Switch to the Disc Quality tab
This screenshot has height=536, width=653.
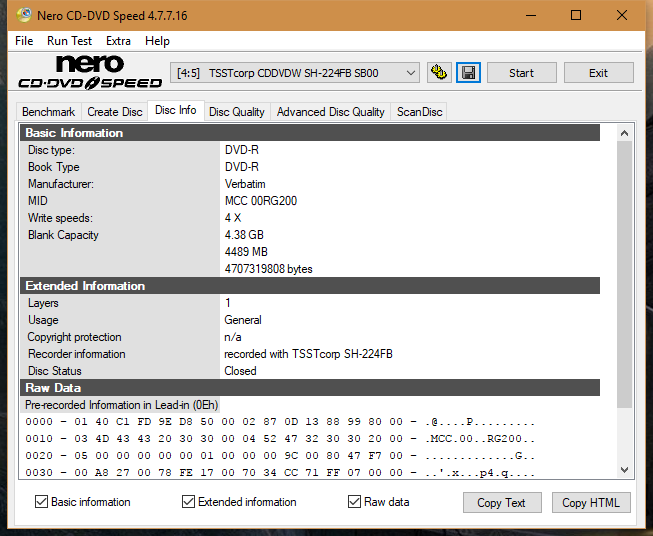click(x=237, y=112)
